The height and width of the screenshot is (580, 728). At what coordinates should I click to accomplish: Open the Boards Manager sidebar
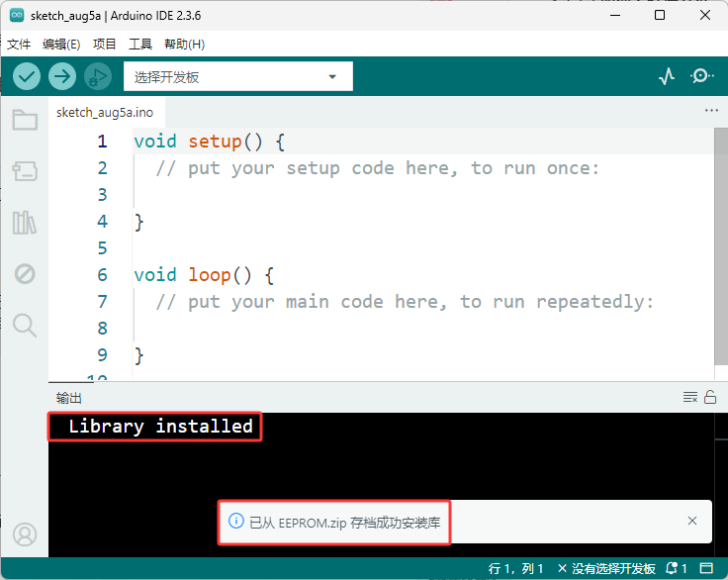click(25, 171)
